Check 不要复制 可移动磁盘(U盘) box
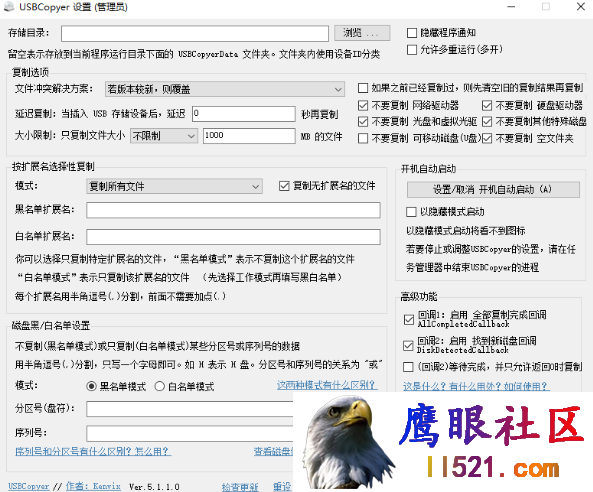The width and height of the screenshot is (593, 492). tap(363, 138)
